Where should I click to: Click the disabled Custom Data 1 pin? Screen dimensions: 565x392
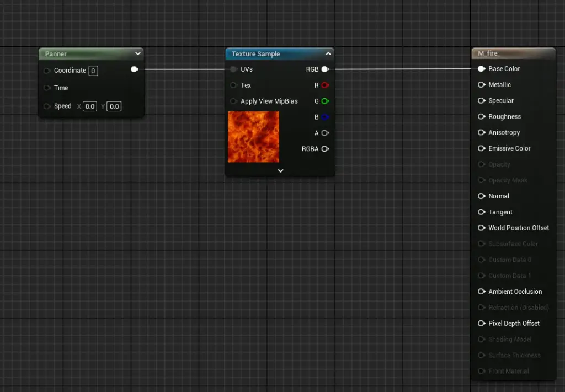pos(481,276)
